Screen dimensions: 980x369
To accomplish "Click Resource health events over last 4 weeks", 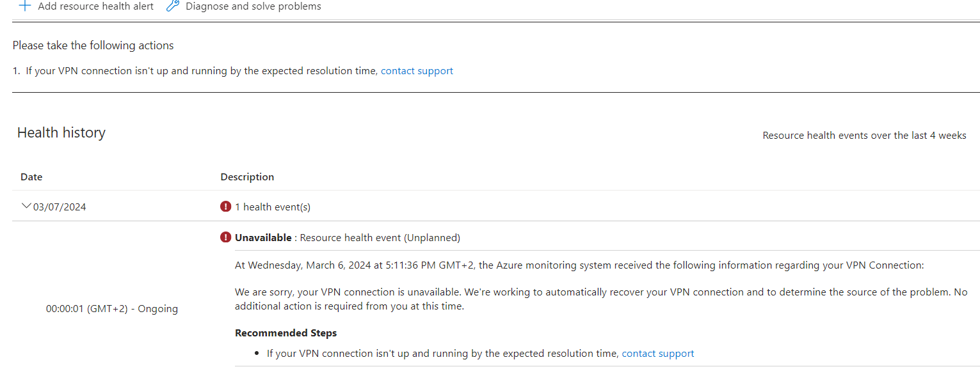I will tap(864, 136).
